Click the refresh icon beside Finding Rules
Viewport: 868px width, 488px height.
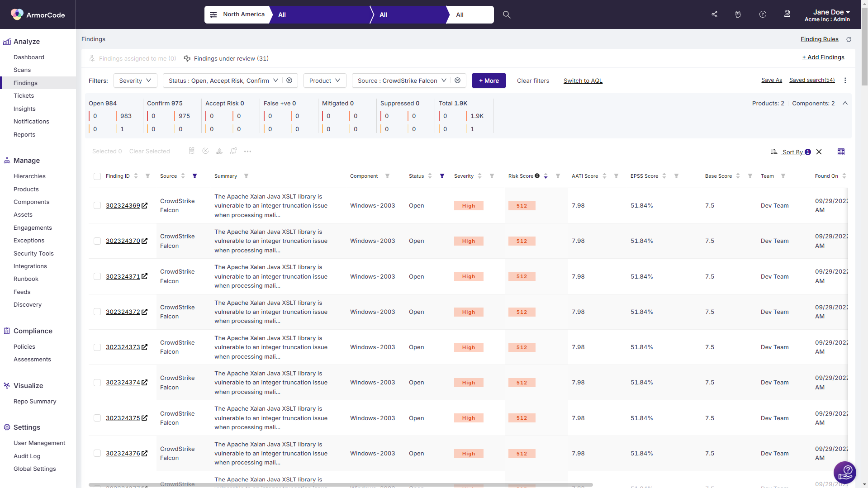(849, 40)
